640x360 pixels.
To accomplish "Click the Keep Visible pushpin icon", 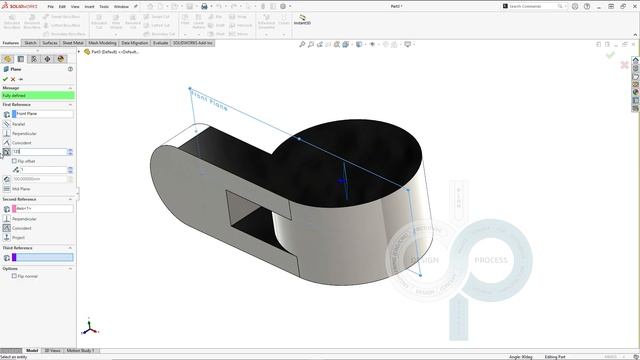I will tap(21, 79).
